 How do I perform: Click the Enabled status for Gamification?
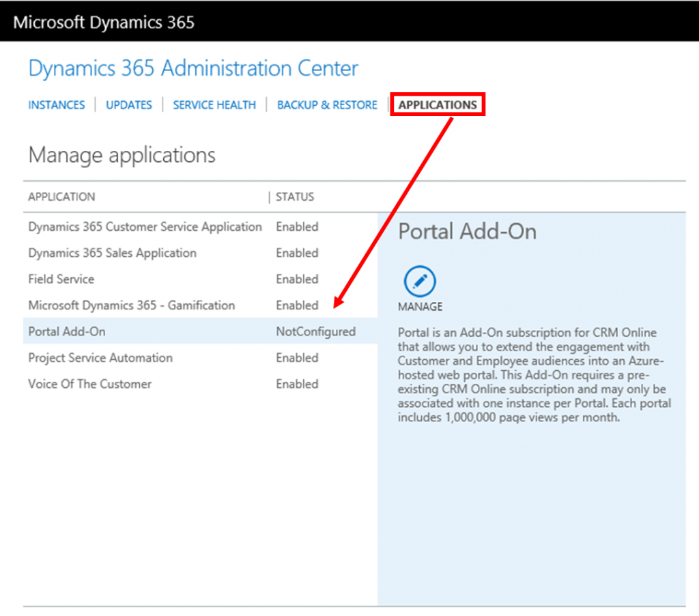point(297,305)
